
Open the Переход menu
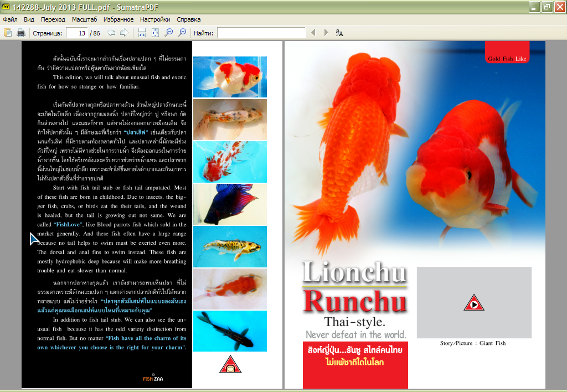[53, 19]
